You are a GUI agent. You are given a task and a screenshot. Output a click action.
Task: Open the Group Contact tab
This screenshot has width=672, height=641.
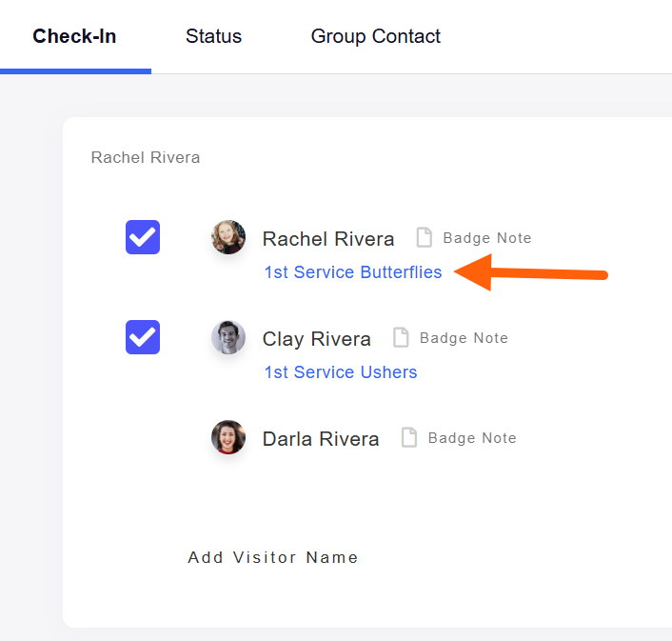click(375, 37)
